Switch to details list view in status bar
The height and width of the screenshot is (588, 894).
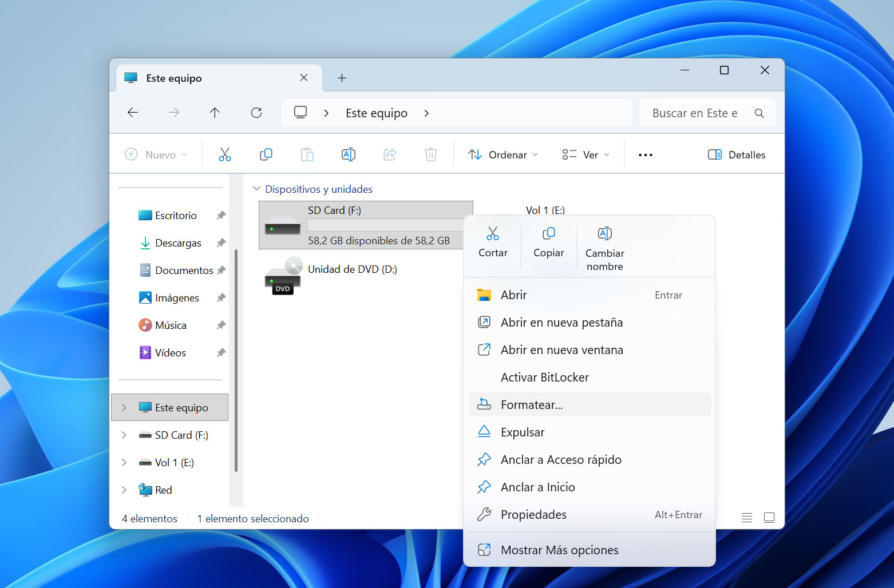[x=747, y=518]
